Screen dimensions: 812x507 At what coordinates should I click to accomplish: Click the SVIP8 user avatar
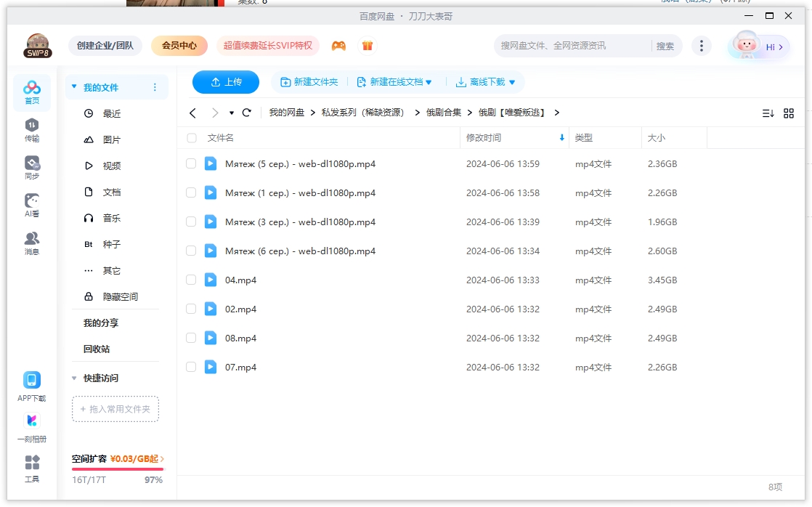38,46
